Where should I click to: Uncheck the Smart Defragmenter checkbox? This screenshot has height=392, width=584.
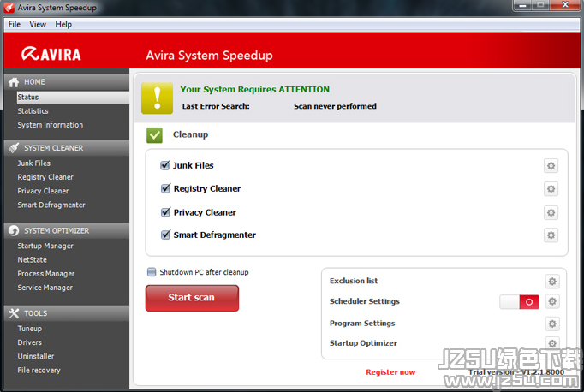(x=165, y=235)
